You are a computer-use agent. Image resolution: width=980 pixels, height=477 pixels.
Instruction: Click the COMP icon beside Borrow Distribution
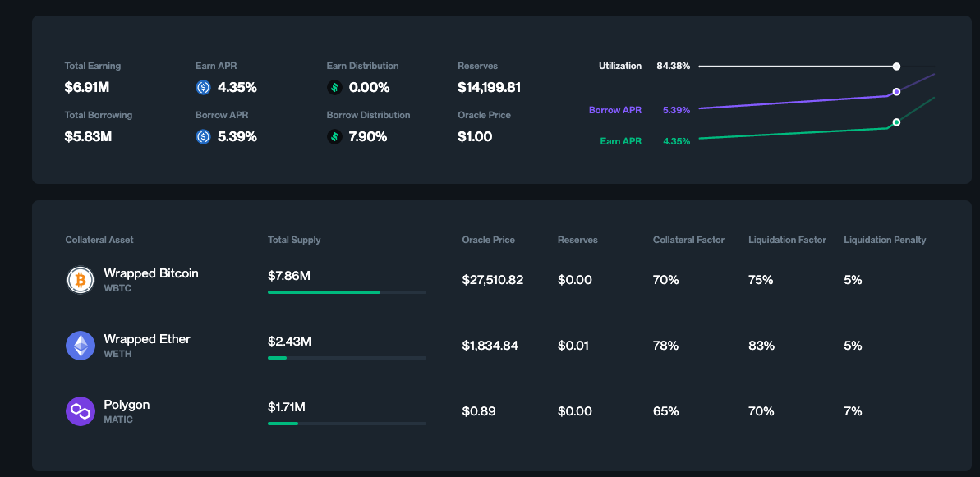334,136
